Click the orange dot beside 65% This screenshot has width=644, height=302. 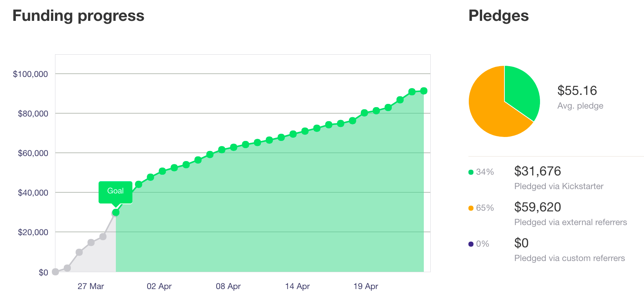point(471,208)
